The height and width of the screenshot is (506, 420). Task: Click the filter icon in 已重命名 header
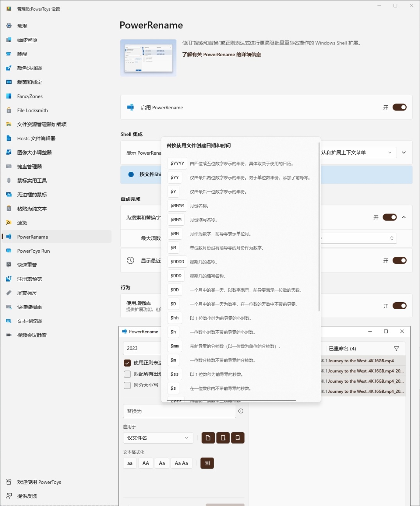396,348
